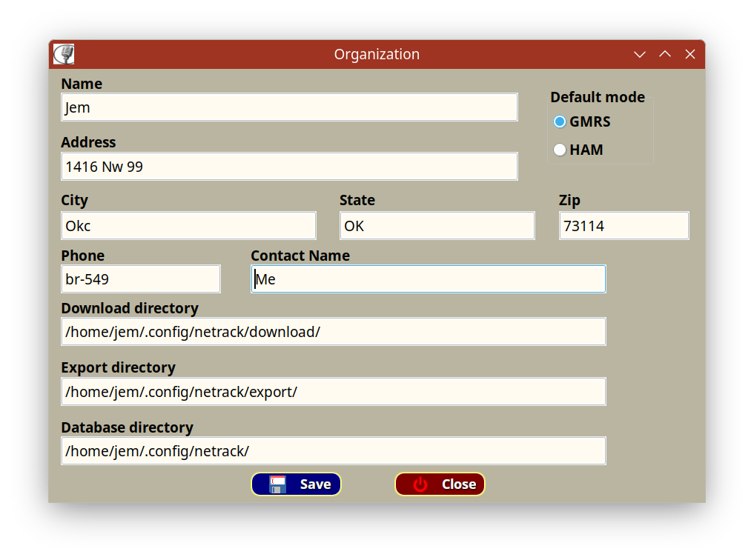Viewport: 754px width, 560px height.
Task: Minimize window using the down chevron
Action: click(640, 54)
